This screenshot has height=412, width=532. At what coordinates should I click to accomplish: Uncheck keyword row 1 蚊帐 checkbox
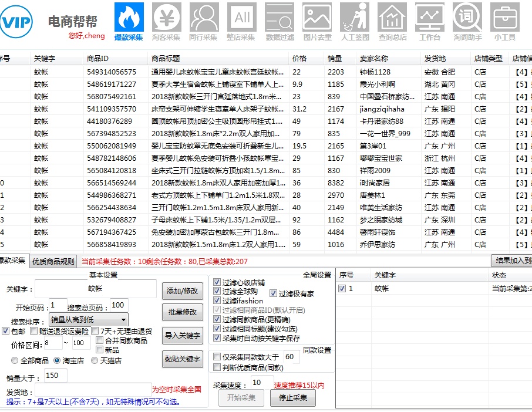[x=342, y=289]
